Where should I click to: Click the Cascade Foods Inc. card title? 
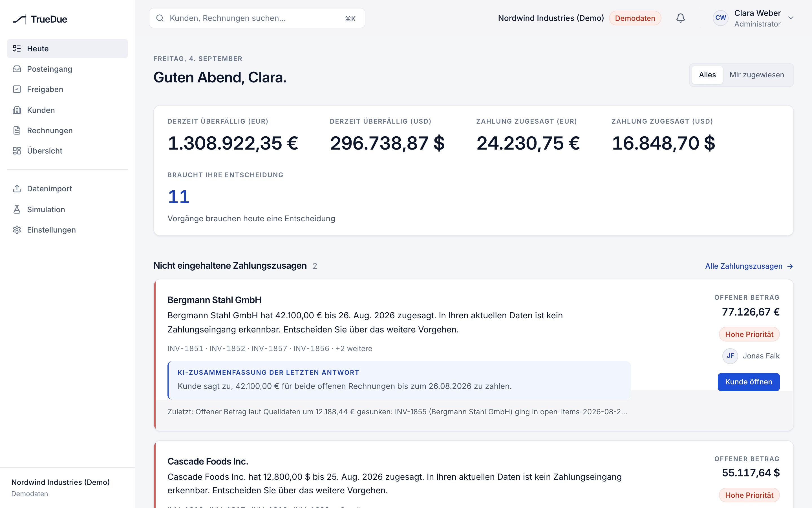208,461
